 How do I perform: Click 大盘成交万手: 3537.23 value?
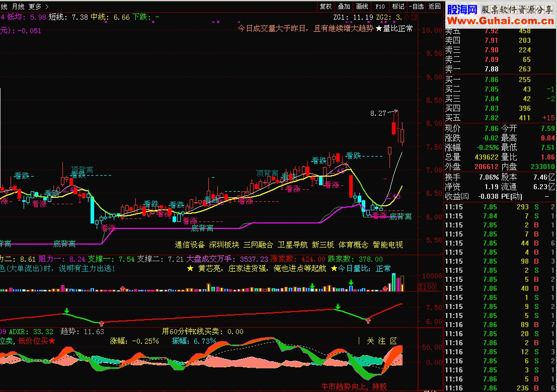click(227, 259)
